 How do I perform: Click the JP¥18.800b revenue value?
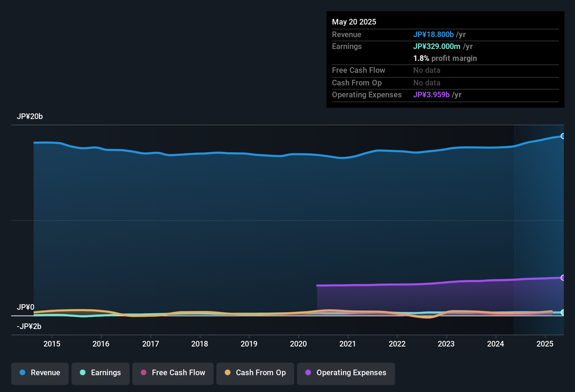pyautogui.click(x=434, y=34)
